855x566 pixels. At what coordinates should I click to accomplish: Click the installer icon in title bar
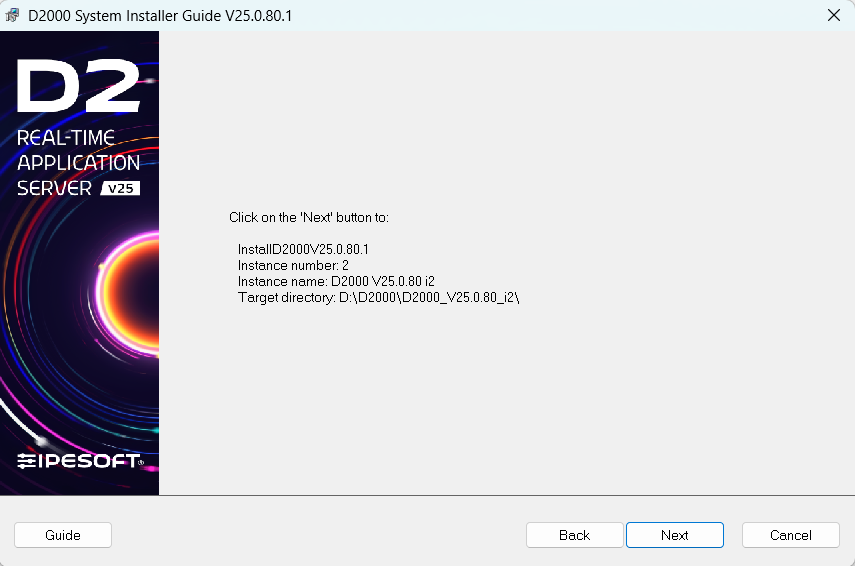pyautogui.click(x=13, y=16)
